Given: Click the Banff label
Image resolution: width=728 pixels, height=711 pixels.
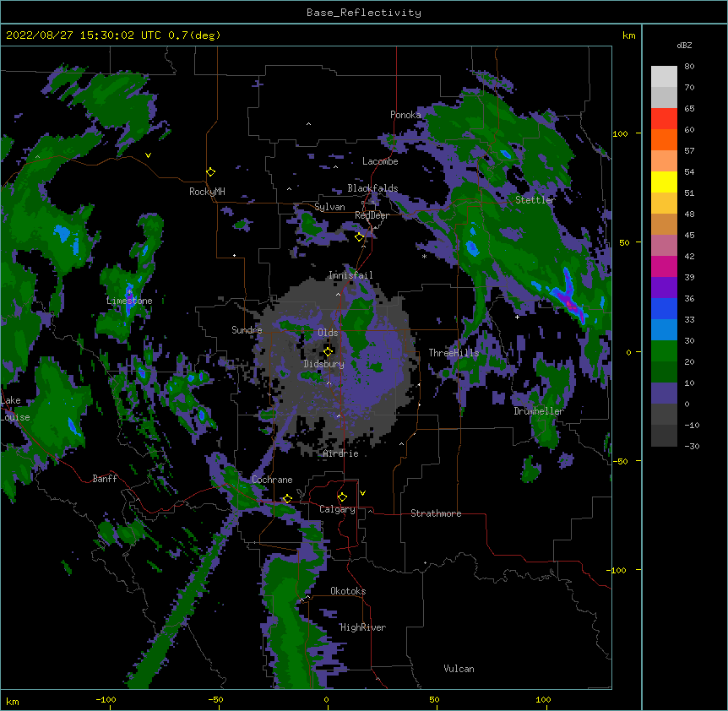Looking at the screenshot, I should click(105, 479).
